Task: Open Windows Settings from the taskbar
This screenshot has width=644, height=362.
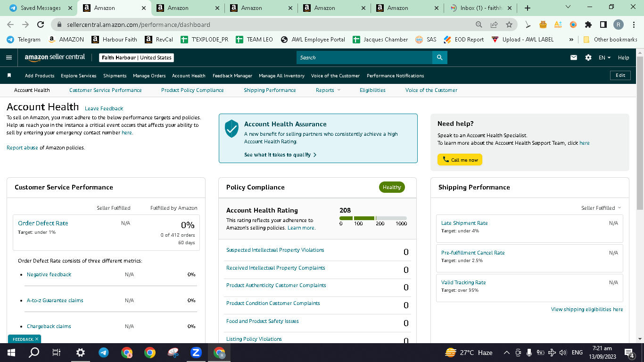Action: [80, 353]
